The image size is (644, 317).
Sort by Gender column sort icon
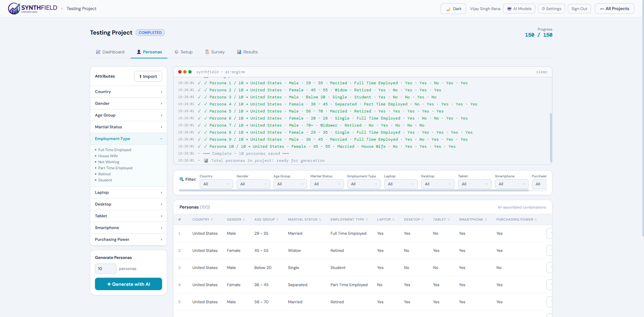click(244, 220)
